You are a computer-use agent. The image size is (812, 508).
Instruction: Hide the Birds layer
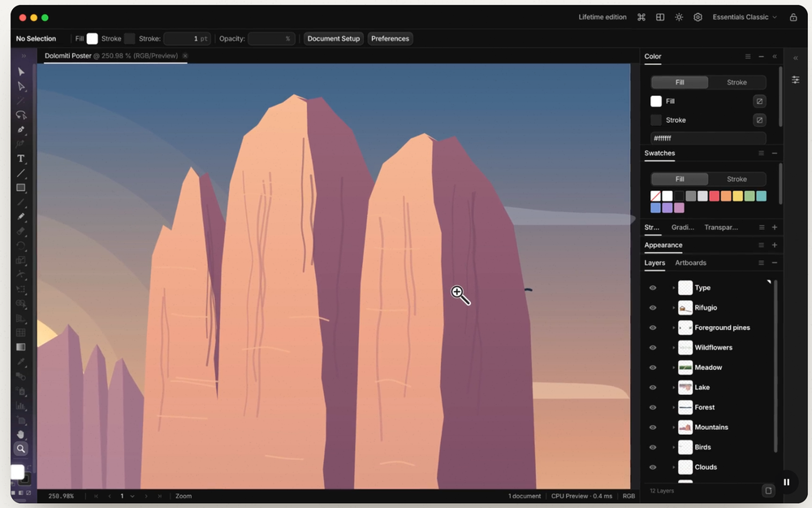[x=653, y=447]
